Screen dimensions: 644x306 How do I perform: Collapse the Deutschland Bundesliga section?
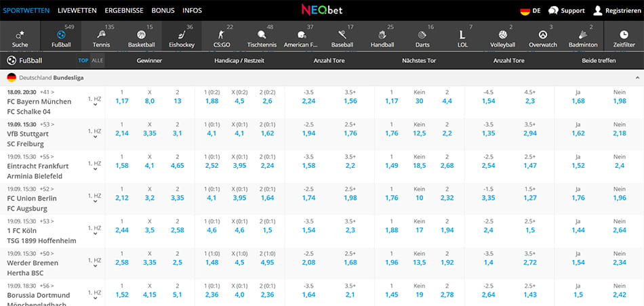637,78
